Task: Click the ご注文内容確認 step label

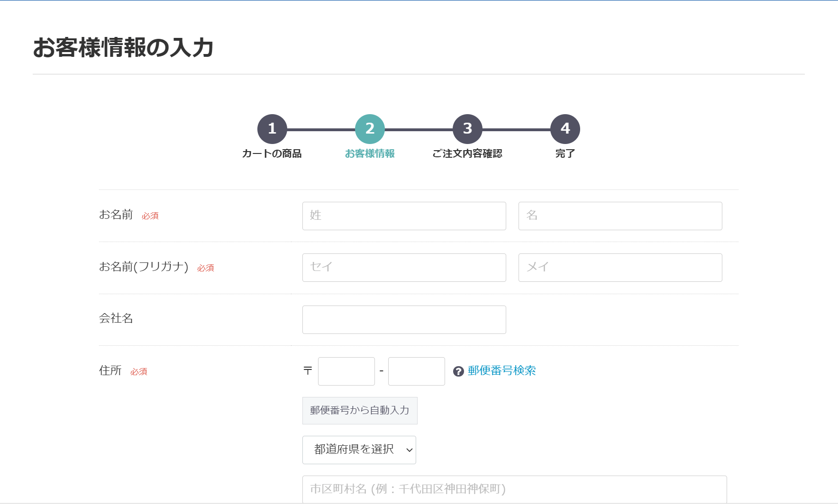Action: point(467,154)
